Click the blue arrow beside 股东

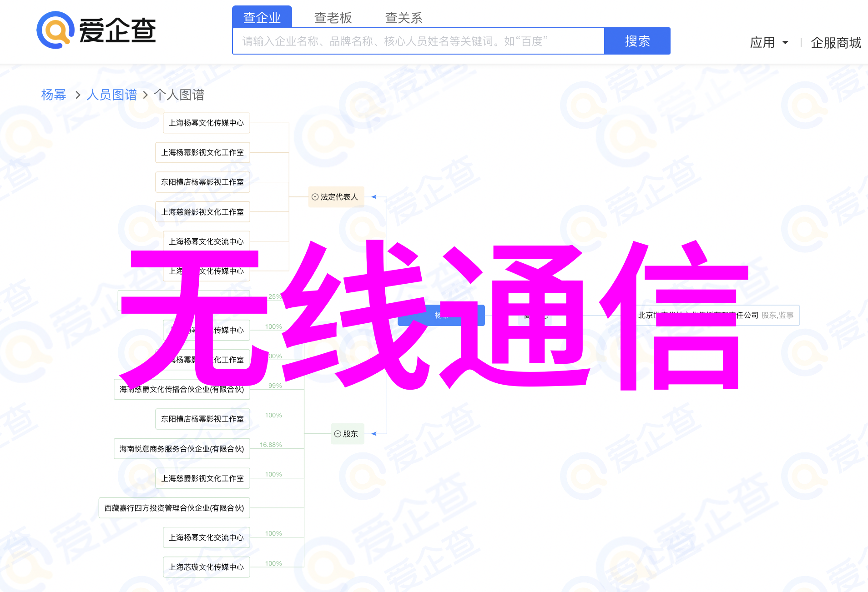coord(374,434)
